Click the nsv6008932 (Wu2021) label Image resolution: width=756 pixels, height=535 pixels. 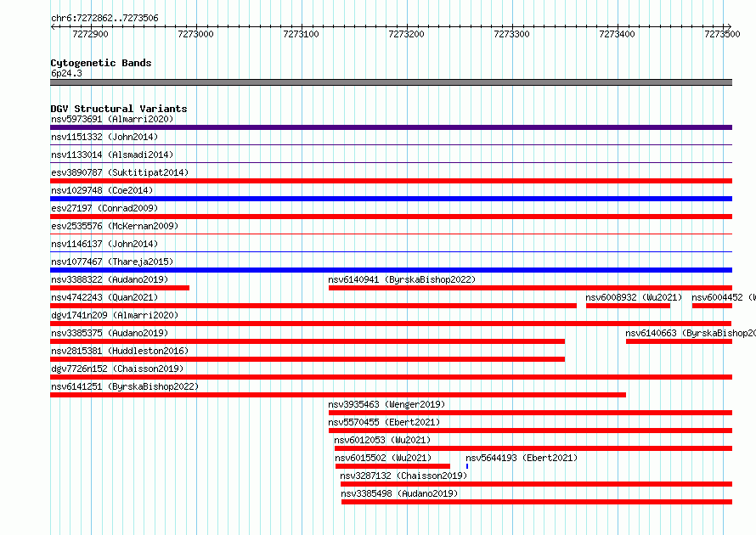634,297
